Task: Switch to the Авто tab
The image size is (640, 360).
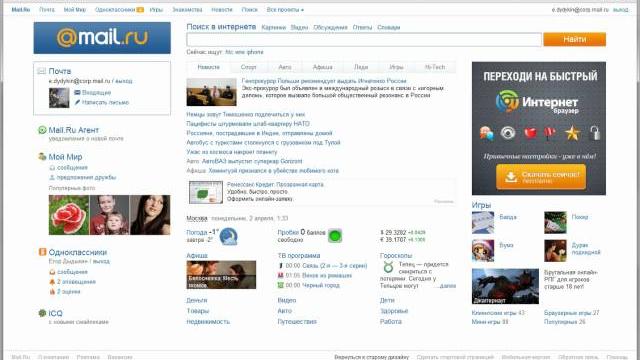Action: click(x=284, y=67)
